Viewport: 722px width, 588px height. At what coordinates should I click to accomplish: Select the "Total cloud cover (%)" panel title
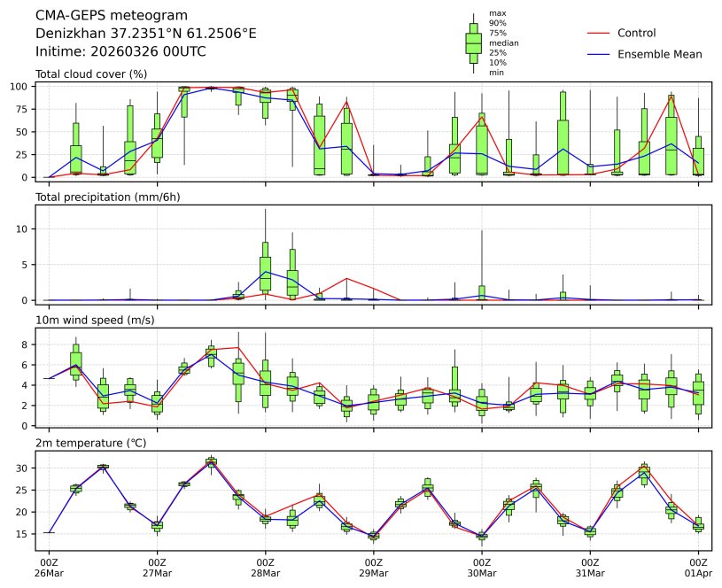91,73
